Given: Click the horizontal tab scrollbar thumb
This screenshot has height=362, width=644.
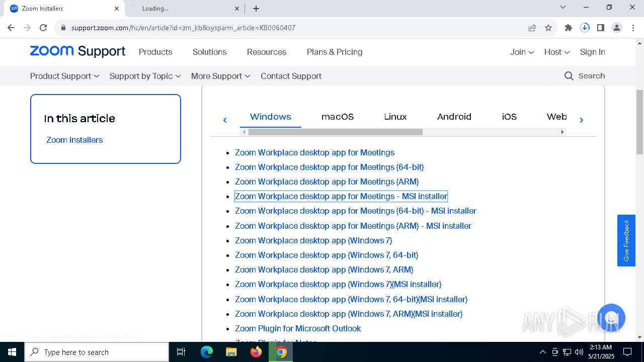Looking at the screenshot, I should point(335,132).
